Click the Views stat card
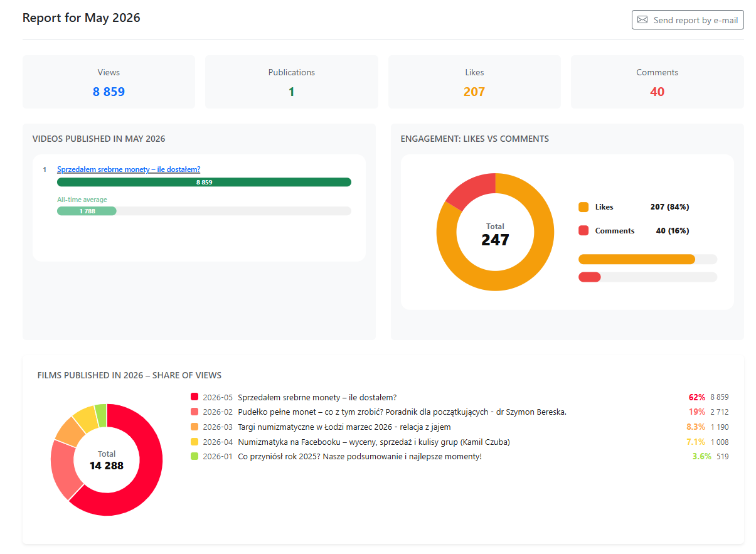 pos(109,82)
